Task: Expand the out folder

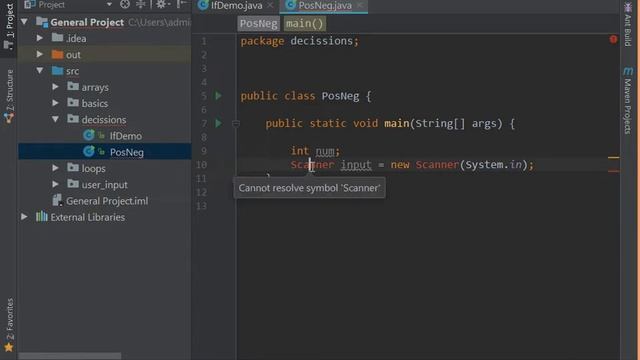Action: (x=40, y=54)
